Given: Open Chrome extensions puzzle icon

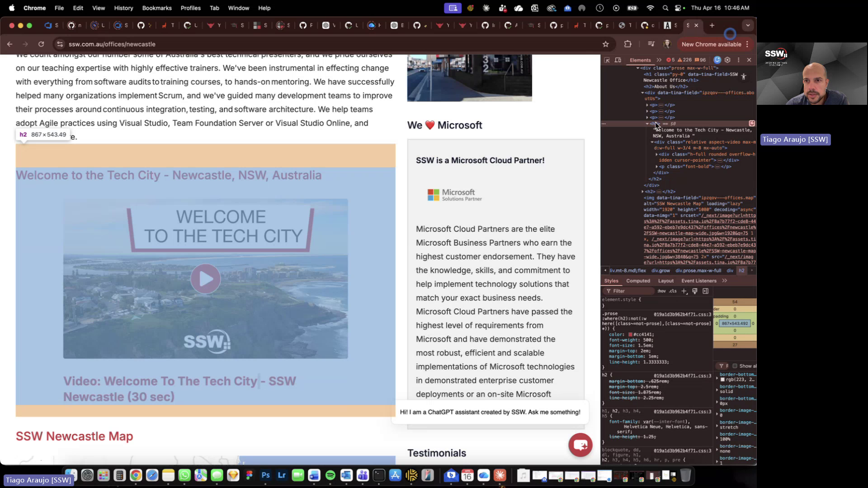Looking at the screenshot, I should [628, 44].
